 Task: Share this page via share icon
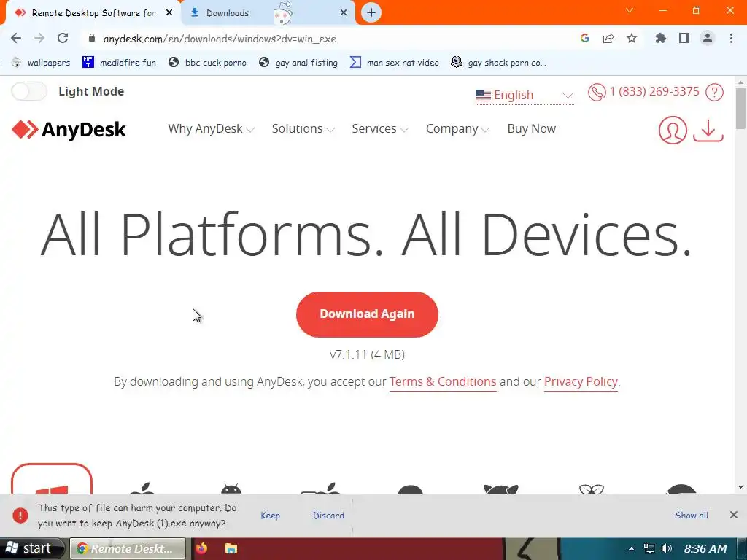tap(608, 38)
